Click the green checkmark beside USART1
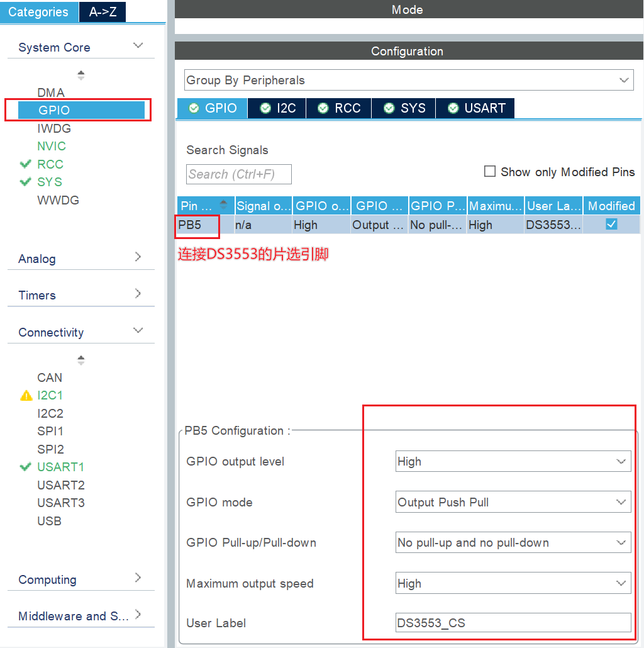The width and height of the screenshot is (644, 648). [x=26, y=467]
